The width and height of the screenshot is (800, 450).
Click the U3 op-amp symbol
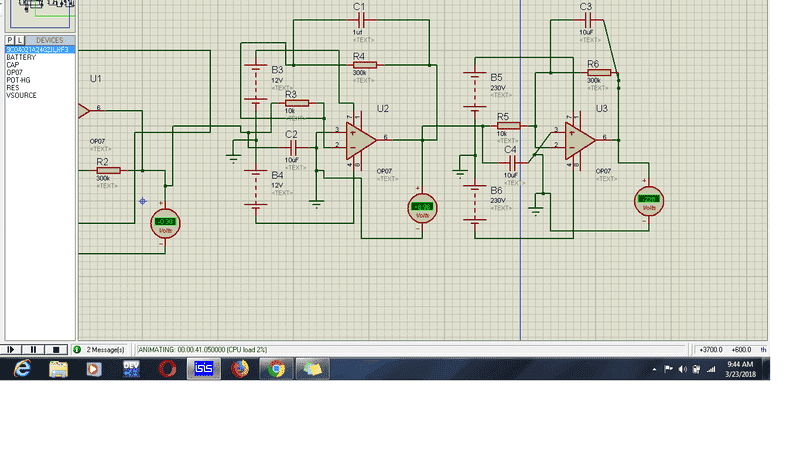tap(579, 138)
